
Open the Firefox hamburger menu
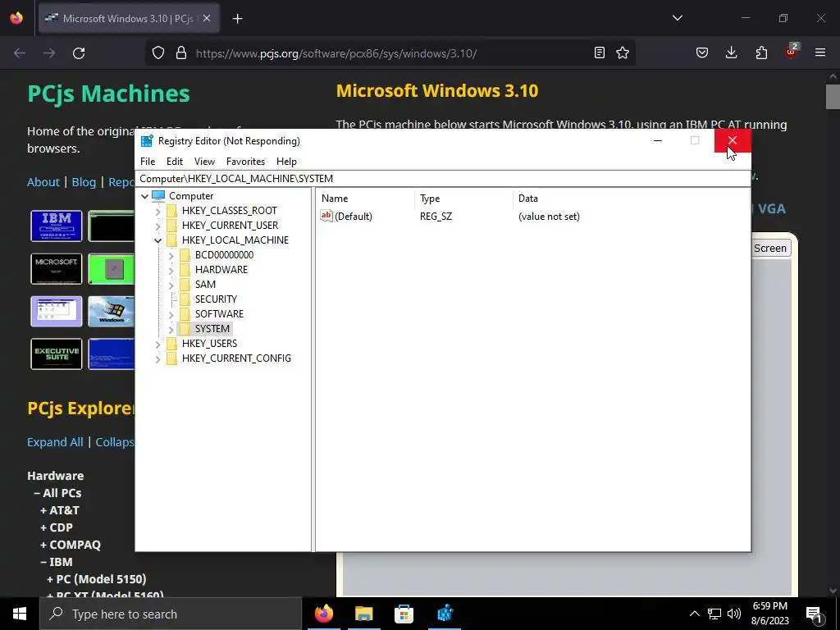(820, 52)
